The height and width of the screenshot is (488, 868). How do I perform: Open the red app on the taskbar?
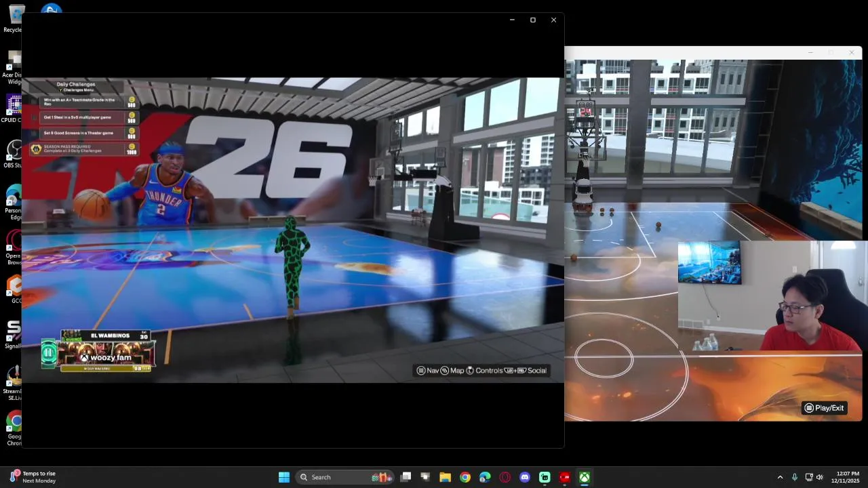click(564, 477)
